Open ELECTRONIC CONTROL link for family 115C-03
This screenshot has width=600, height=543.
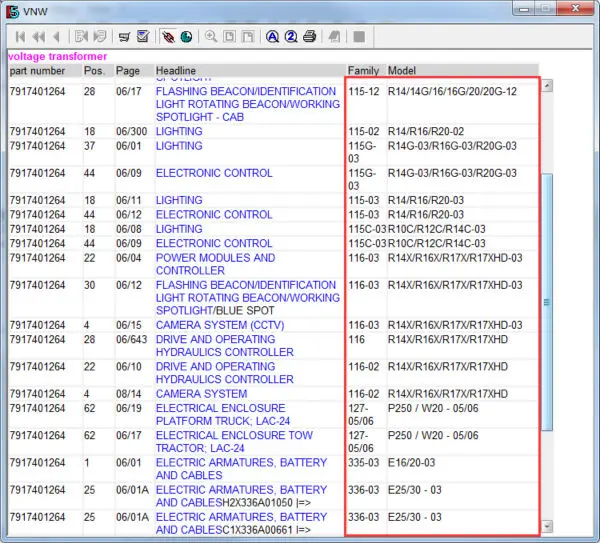[214, 243]
